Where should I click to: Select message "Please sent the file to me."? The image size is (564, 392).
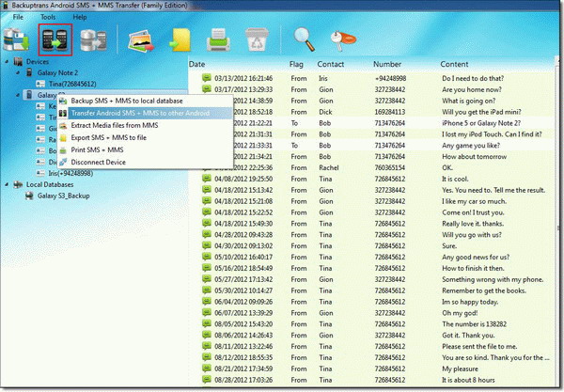(479, 346)
